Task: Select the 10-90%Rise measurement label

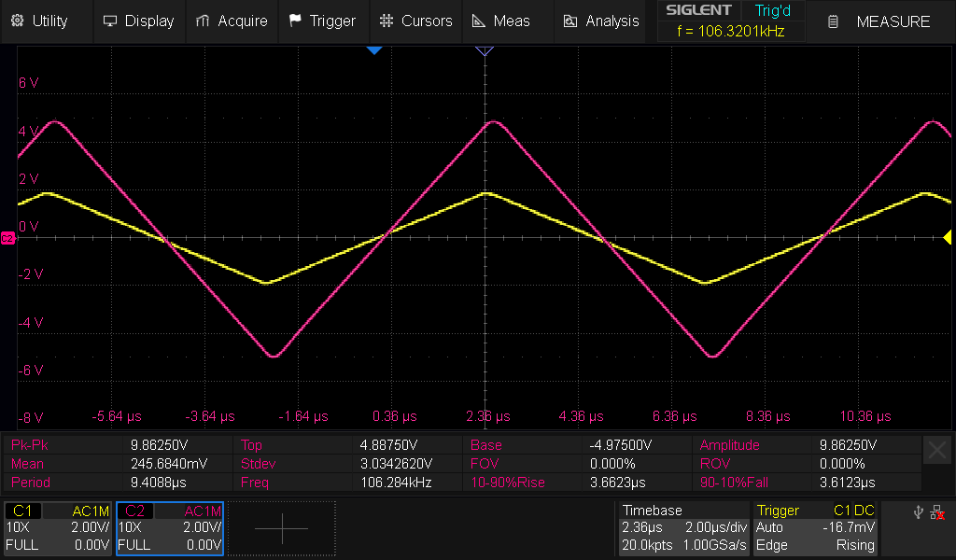Action: [508, 483]
